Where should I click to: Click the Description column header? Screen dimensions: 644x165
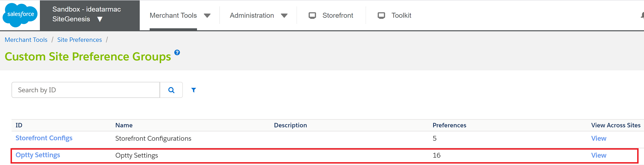[x=290, y=125]
